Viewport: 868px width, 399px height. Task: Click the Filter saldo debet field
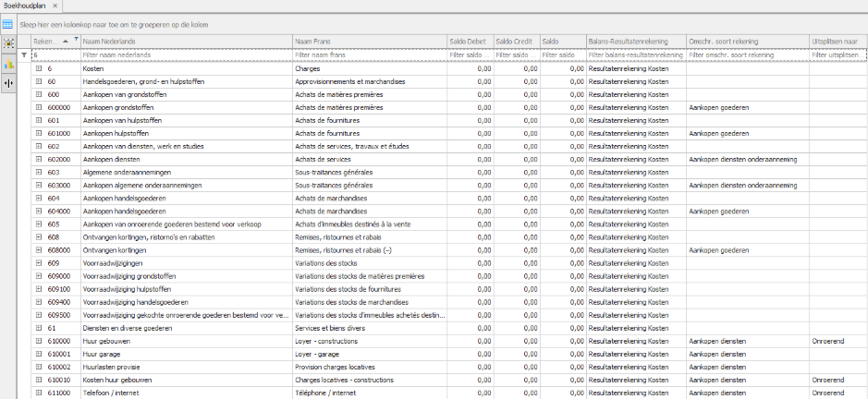pyautogui.click(x=471, y=55)
